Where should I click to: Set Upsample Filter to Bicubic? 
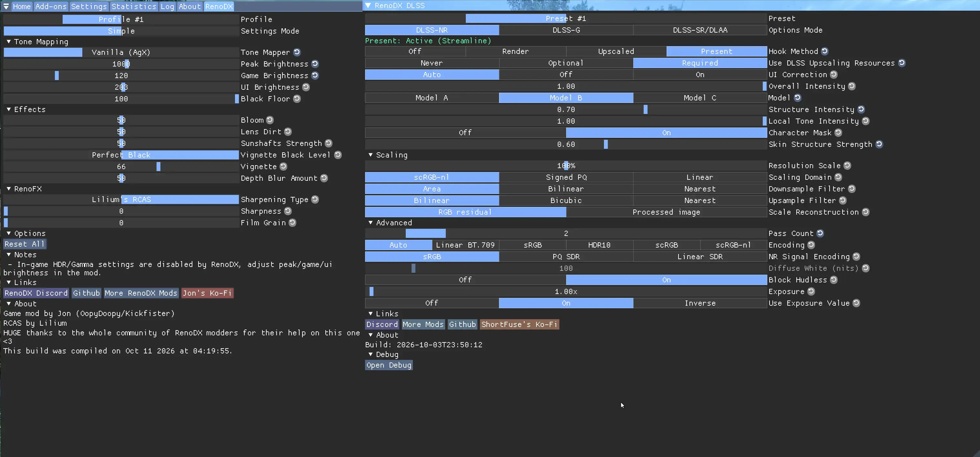point(566,200)
